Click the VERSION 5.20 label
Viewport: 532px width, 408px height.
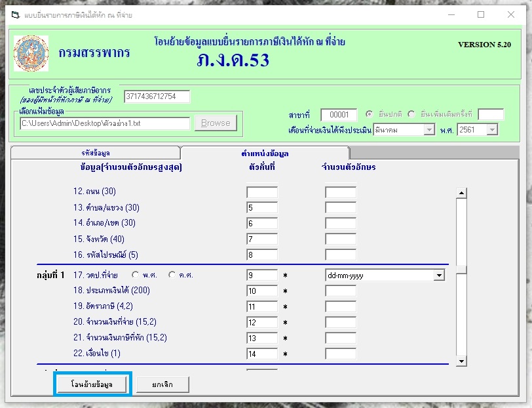click(484, 45)
